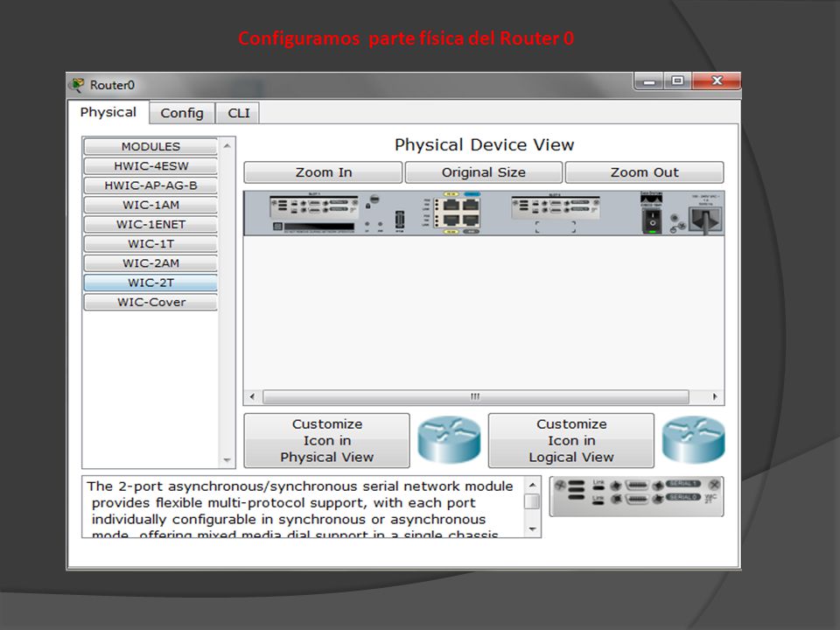The width and height of the screenshot is (840, 630).
Task: Select the WIC-1ENET module
Action: (x=150, y=225)
